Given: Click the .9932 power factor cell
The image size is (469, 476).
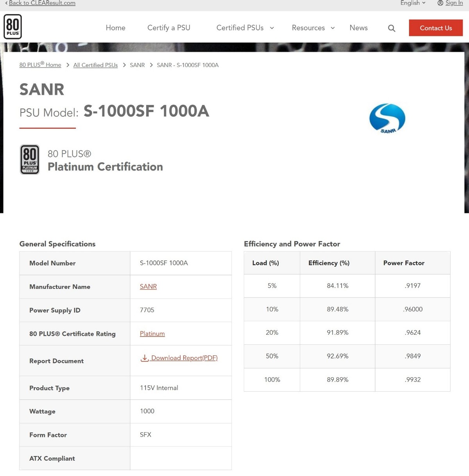Looking at the screenshot, I should point(413,379).
